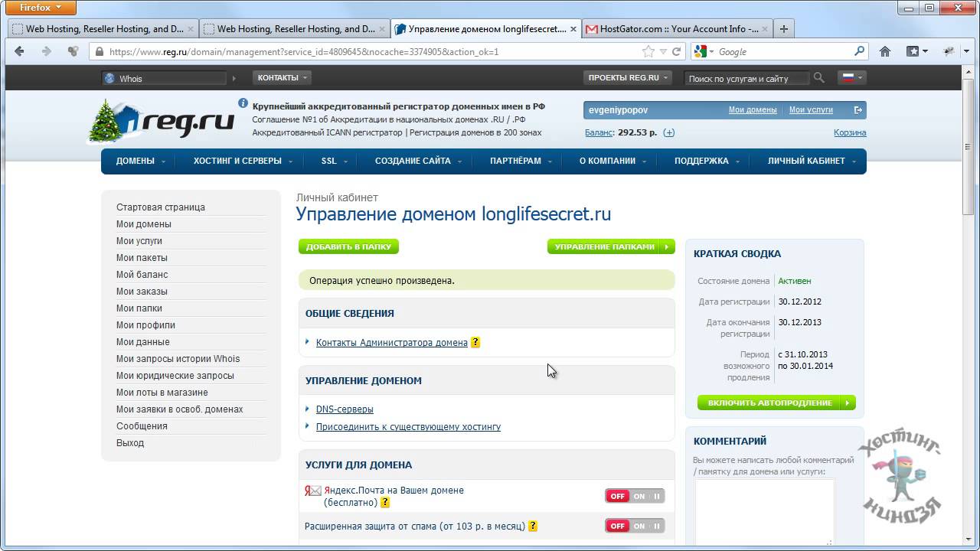This screenshot has width=980, height=551.
Task: Open Мои профили in sidebar
Action: (145, 325)
